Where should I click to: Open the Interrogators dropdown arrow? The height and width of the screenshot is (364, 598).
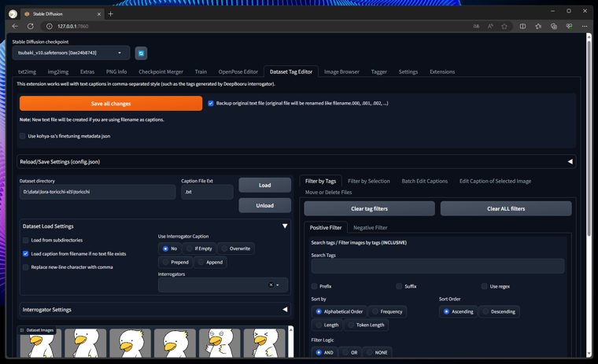[x=278, y=285]
